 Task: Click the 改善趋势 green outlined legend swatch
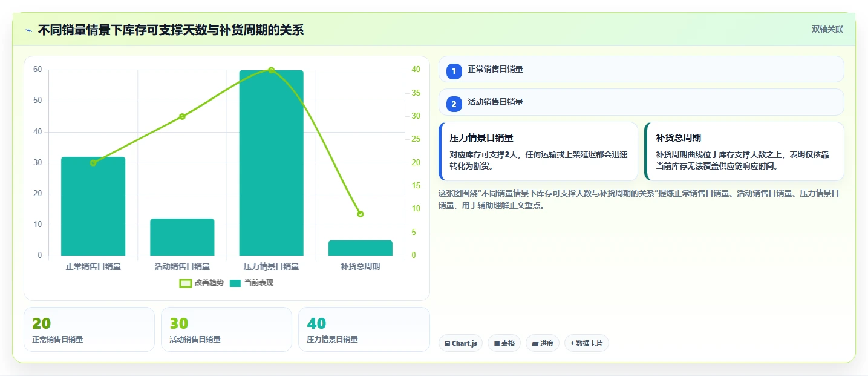pyautogui.click(x=186, y=283)
